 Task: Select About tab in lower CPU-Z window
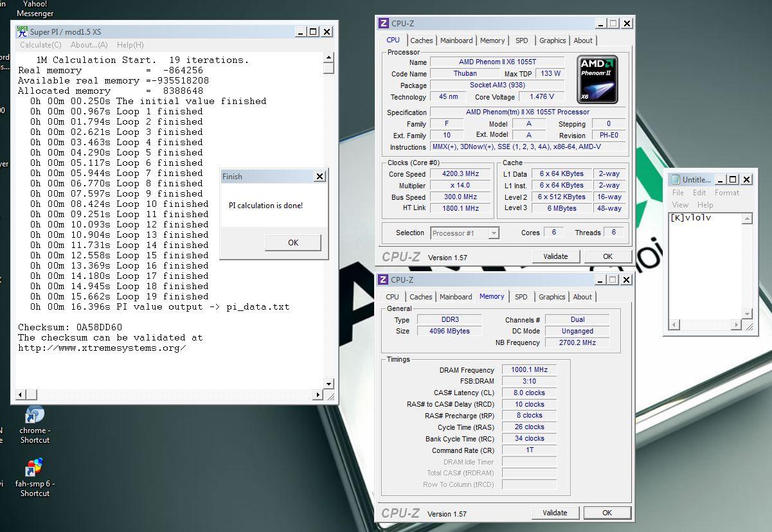pos(582,297)
